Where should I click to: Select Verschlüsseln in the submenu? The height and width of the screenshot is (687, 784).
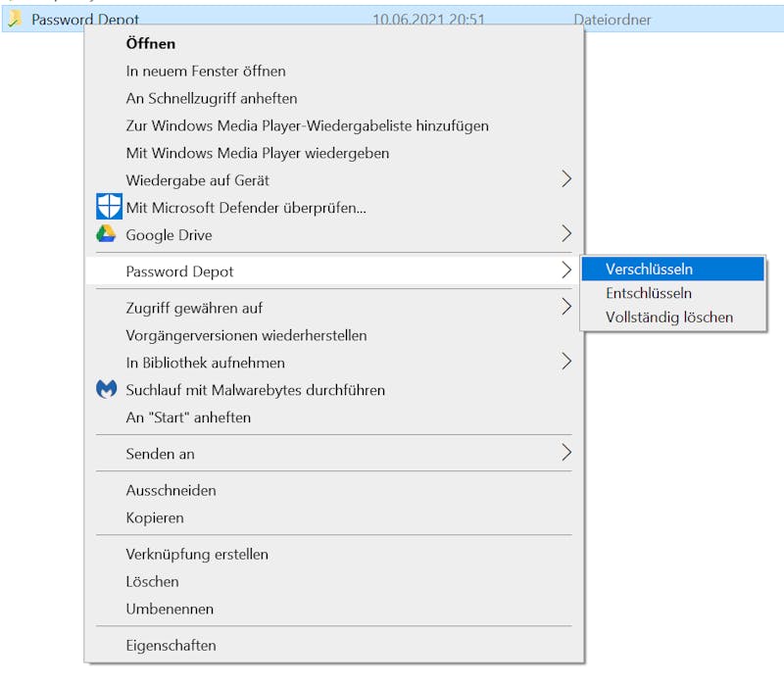(673, 269)
